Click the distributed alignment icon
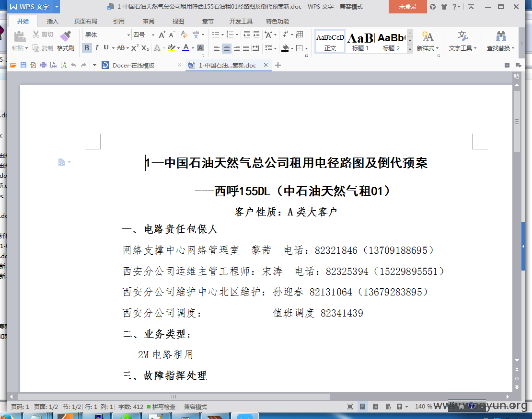The width and height of the screenshot is (532, 419). (x=255, y=48)
